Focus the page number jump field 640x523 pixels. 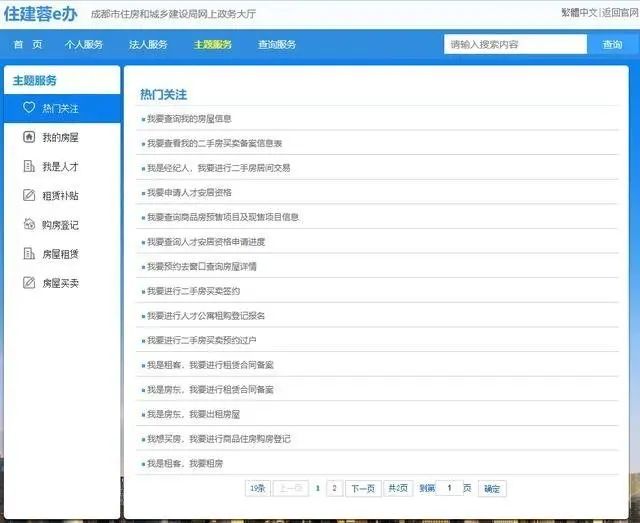(x=449, y=488)
